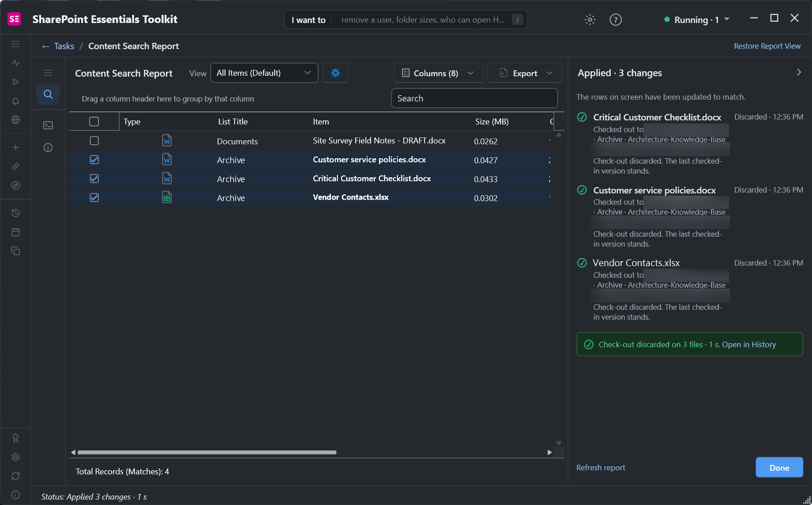
Task: Open the history clock icon in the left rail
Action: (x=16, y=213)
